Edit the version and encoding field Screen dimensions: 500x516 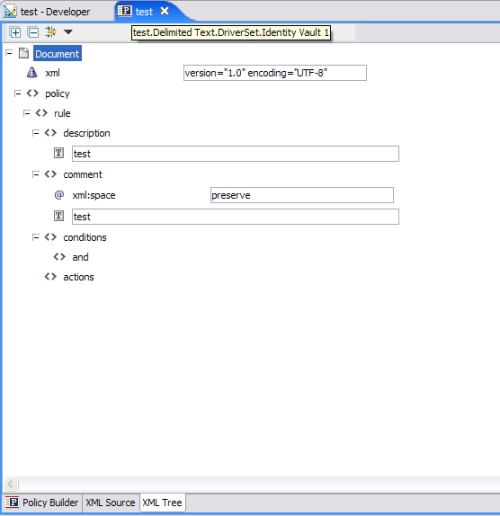click(x=275, y=73)
